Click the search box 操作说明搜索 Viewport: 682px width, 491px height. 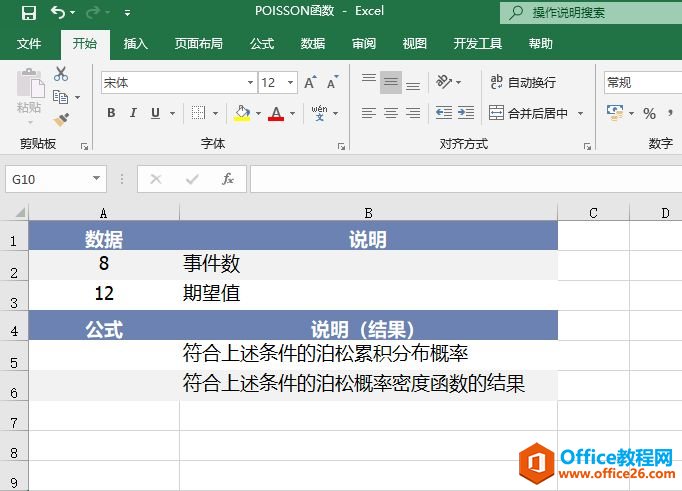click(591, 13)
